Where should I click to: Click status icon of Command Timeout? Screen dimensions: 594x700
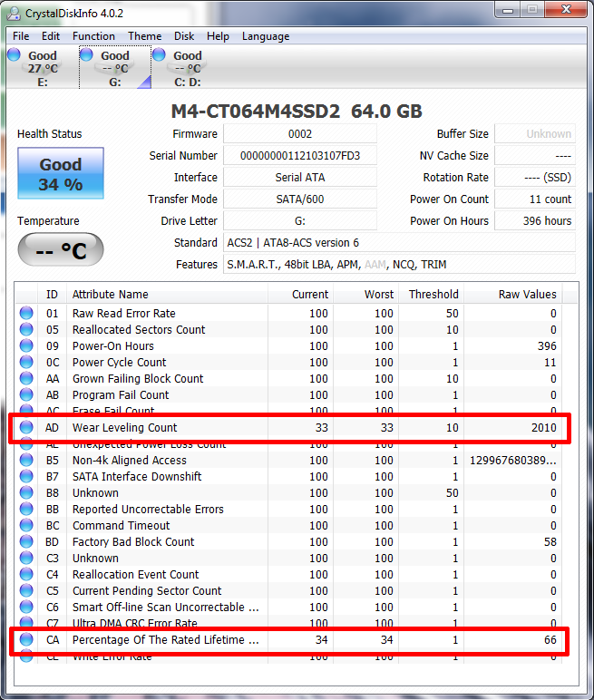pyautogui.click(x=26, y=525)
